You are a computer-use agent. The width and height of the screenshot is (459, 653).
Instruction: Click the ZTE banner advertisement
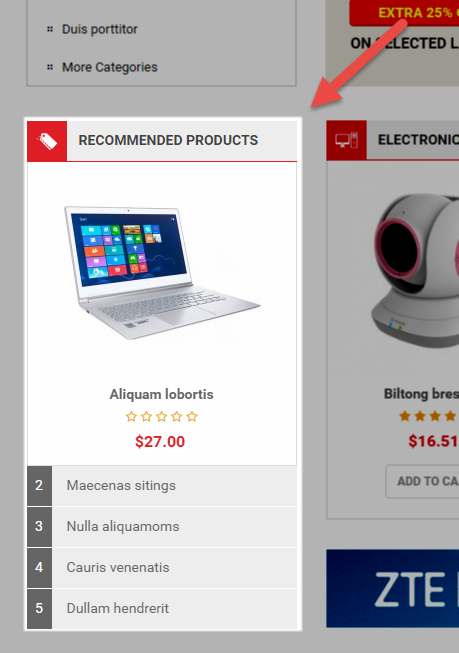[x=393, y=588]
